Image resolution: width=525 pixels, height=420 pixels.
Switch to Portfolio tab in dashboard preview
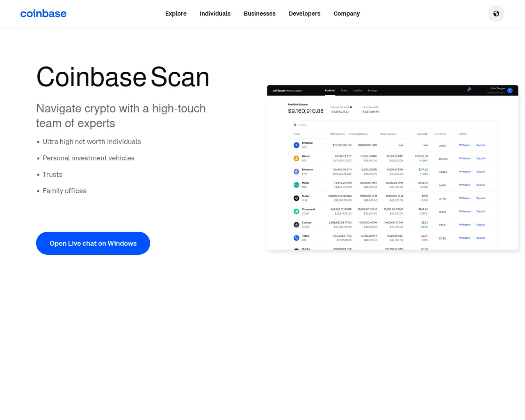(330, 91)
